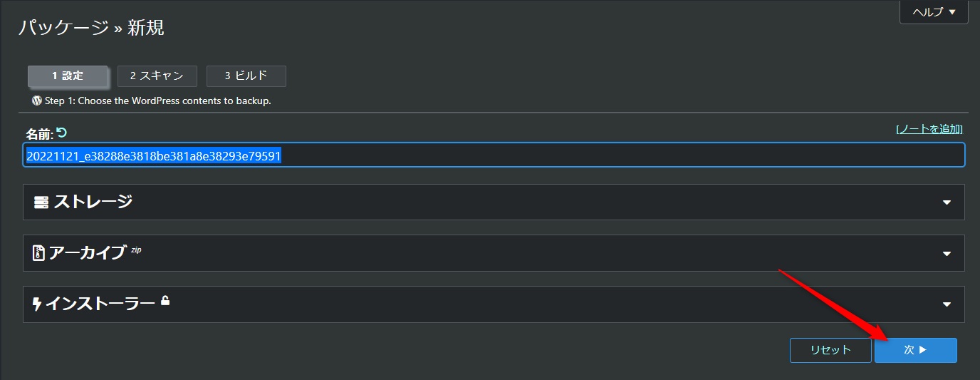Expand インストーラー panel using its arrow
This screenshot has height=380, width=980.
[x=947, y=304]
